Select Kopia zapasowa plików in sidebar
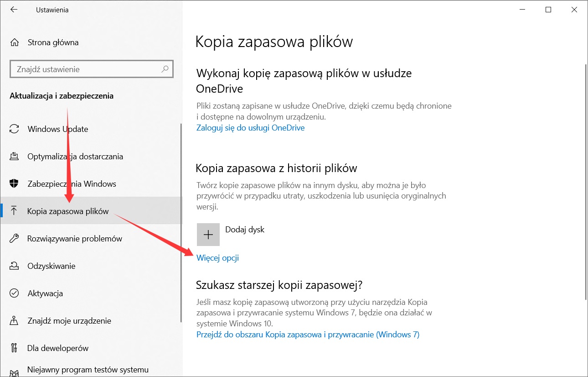The height and width of the screenshot is (377, 588). (x=68, y=211)
